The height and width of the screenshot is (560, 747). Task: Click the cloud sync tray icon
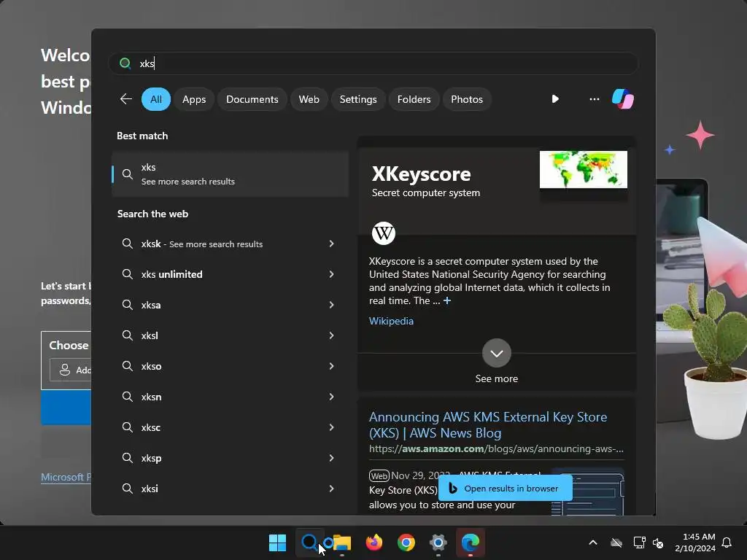[616, 542]
